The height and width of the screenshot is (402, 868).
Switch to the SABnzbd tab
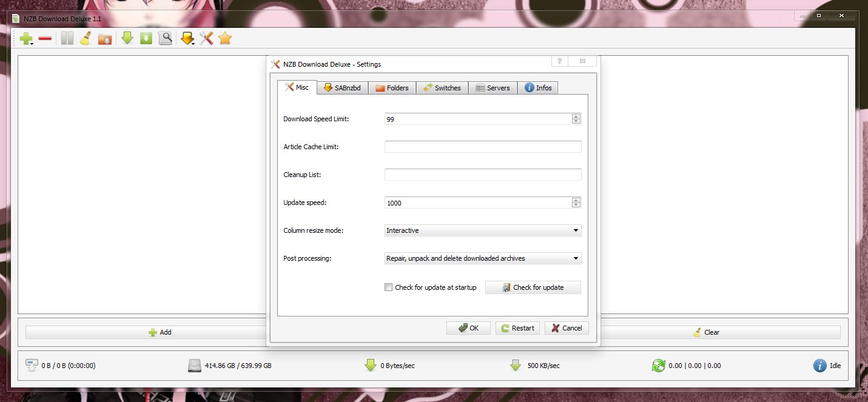342,88
